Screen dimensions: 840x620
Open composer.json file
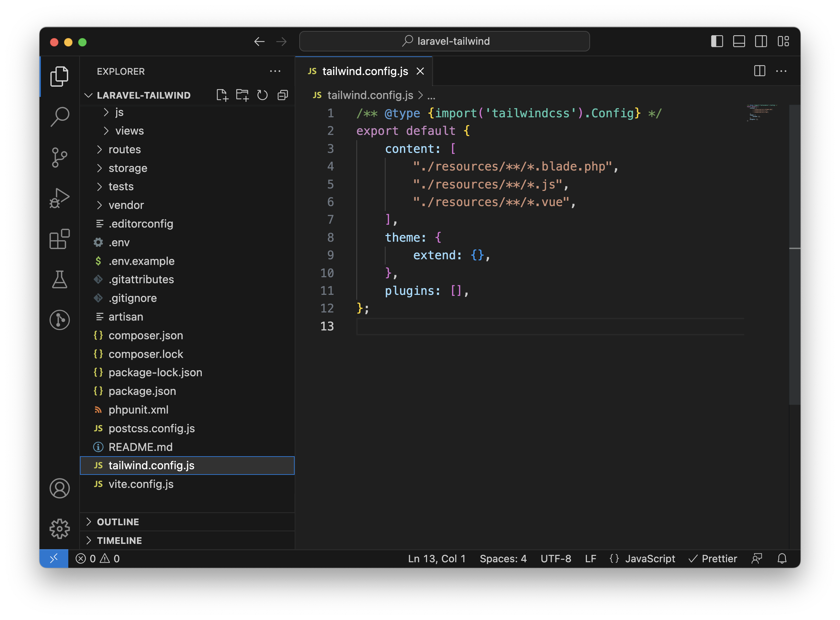pos(188,335)
